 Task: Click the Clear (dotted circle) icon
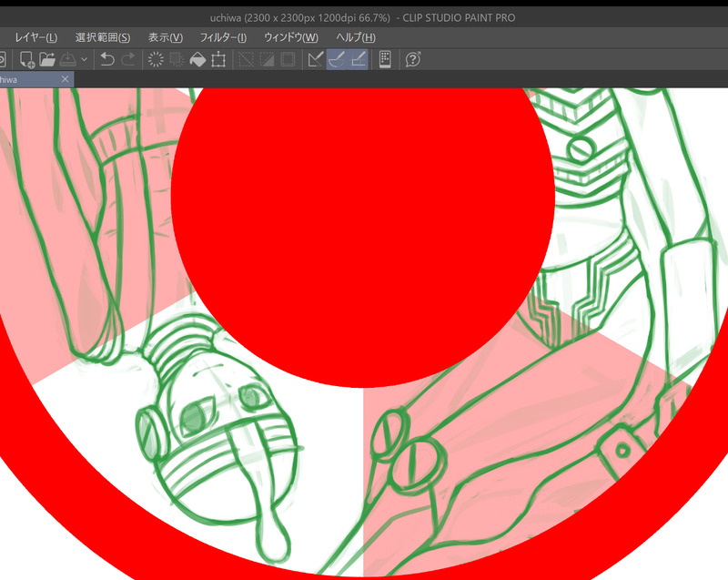pos(156,59)
